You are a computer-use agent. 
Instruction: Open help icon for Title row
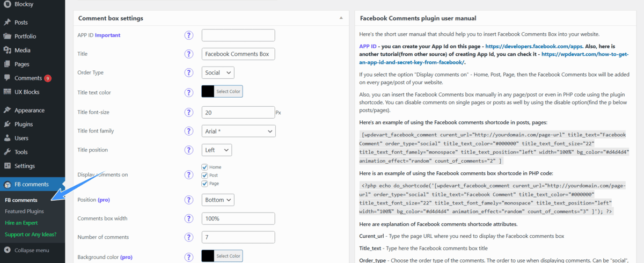tap(189, 54)
